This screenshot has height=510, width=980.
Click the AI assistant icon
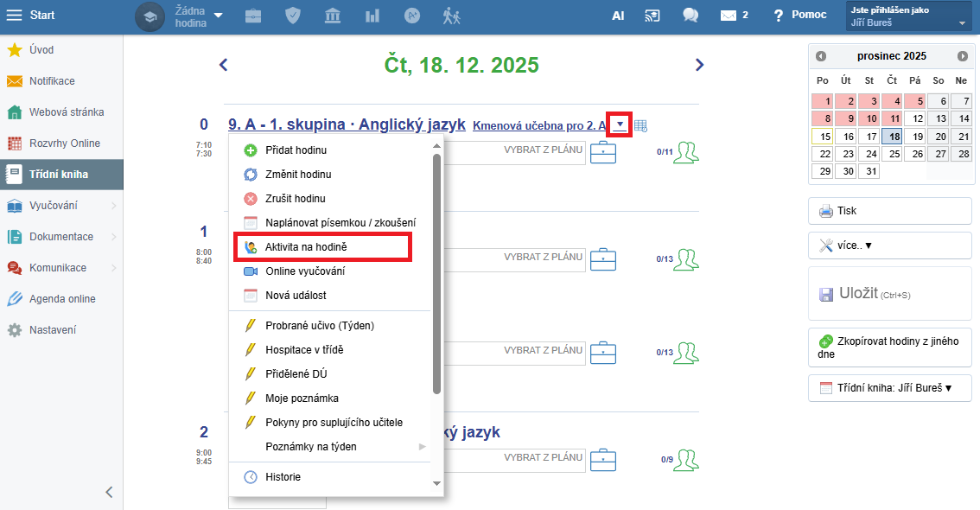(x=618, y=16)
